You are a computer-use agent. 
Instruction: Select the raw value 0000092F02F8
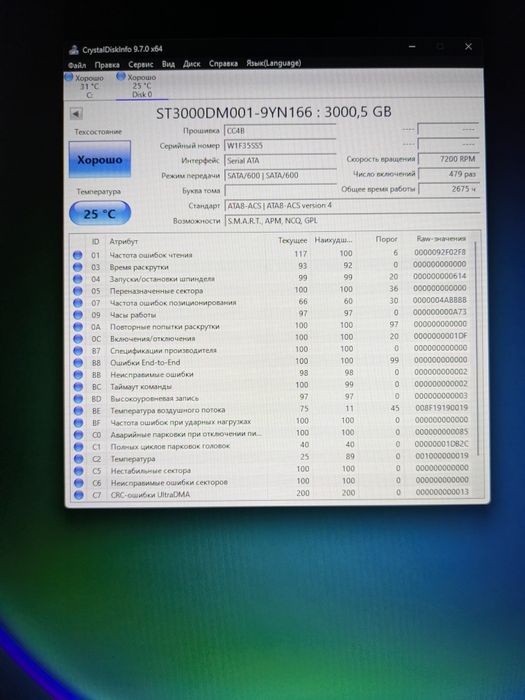[439, 252]
